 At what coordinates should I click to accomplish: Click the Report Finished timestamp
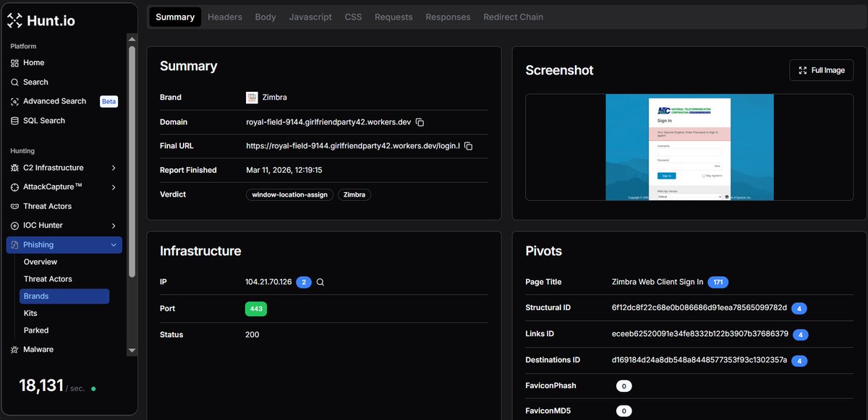(284, 171)
